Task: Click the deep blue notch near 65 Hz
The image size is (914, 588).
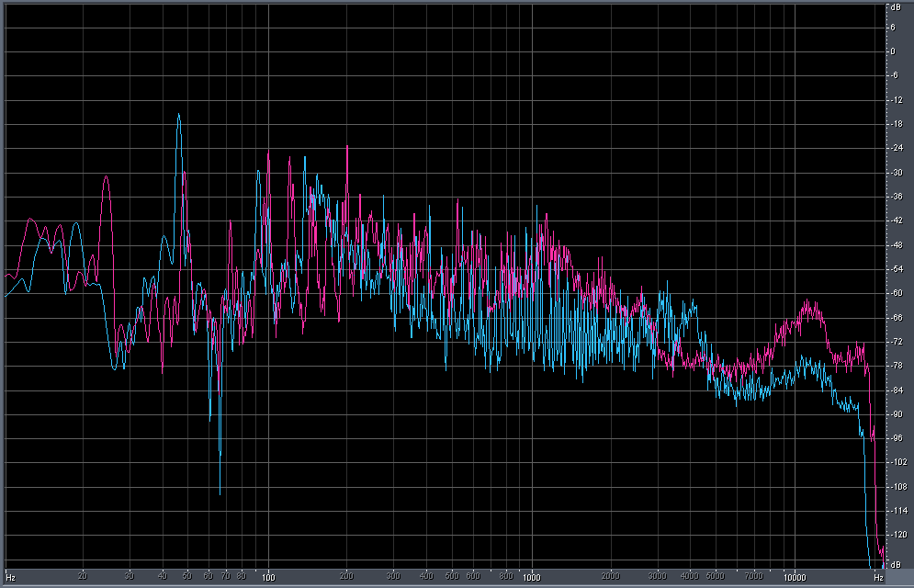Action: tap(220, 452)
